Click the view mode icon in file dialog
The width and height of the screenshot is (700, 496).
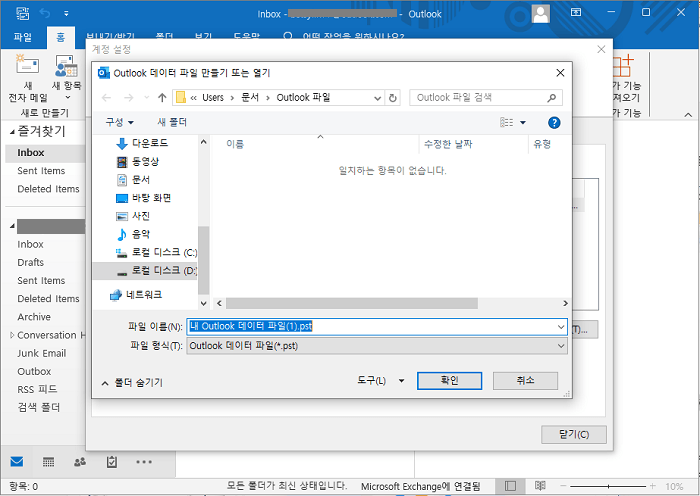click(506, 122)
